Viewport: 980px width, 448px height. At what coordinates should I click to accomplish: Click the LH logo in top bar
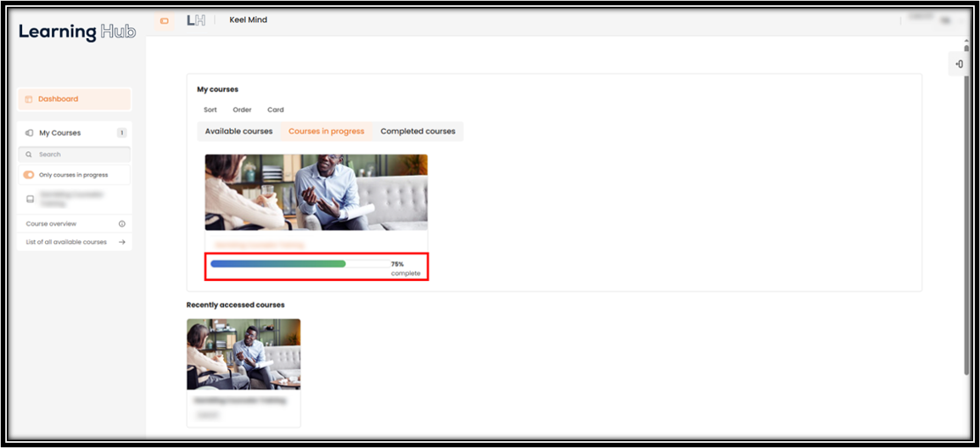(x=196, y=20)
